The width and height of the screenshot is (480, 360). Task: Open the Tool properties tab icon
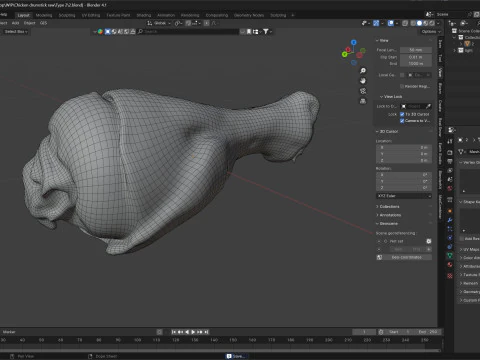(x=450, y=141)
